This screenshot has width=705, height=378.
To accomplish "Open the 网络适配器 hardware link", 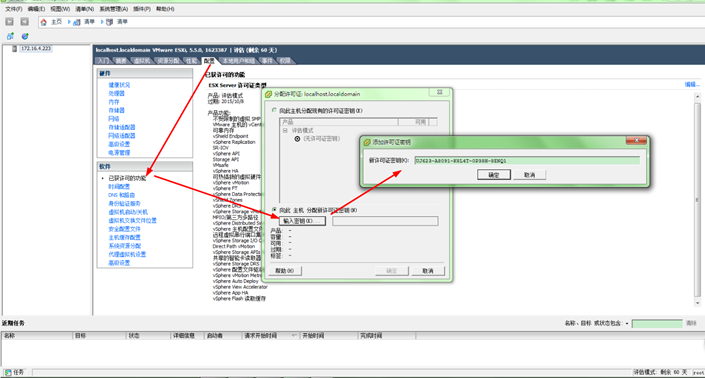I will pos(121,136).
